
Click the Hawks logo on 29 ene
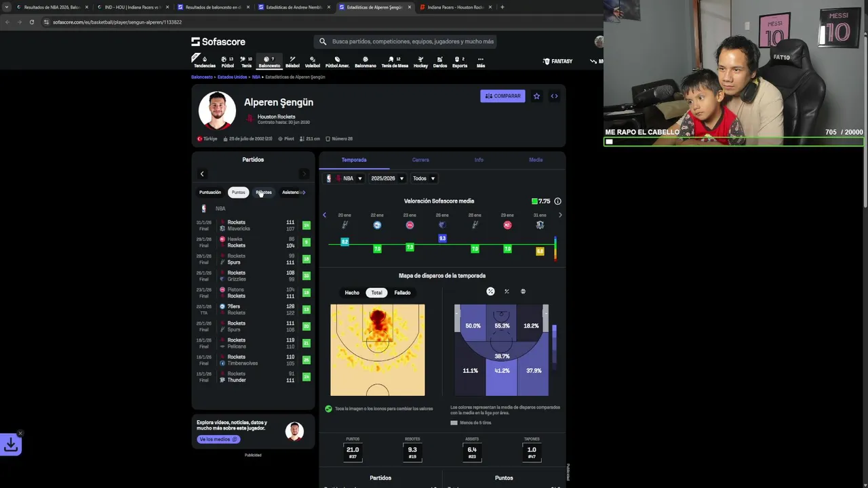(507, 225)
